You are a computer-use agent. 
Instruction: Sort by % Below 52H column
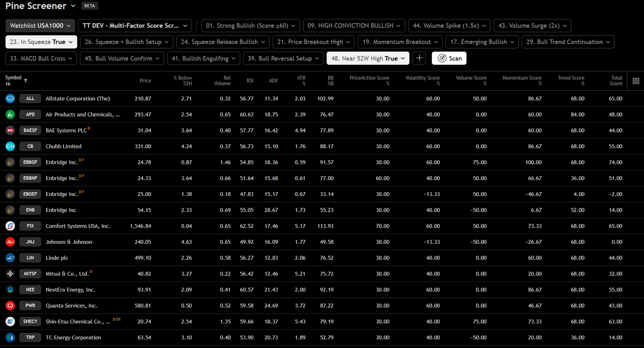point(183,81)
